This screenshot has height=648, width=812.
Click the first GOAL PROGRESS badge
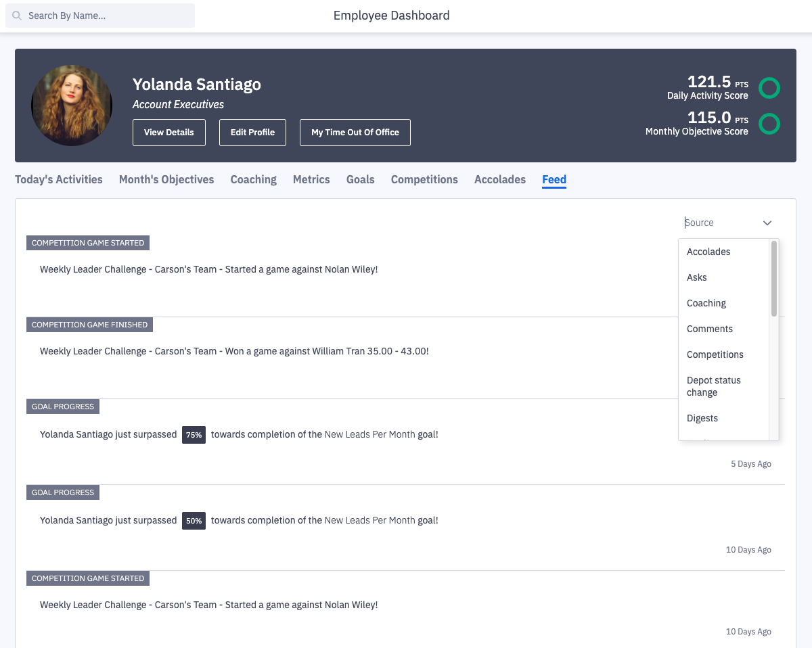point(62,406)
